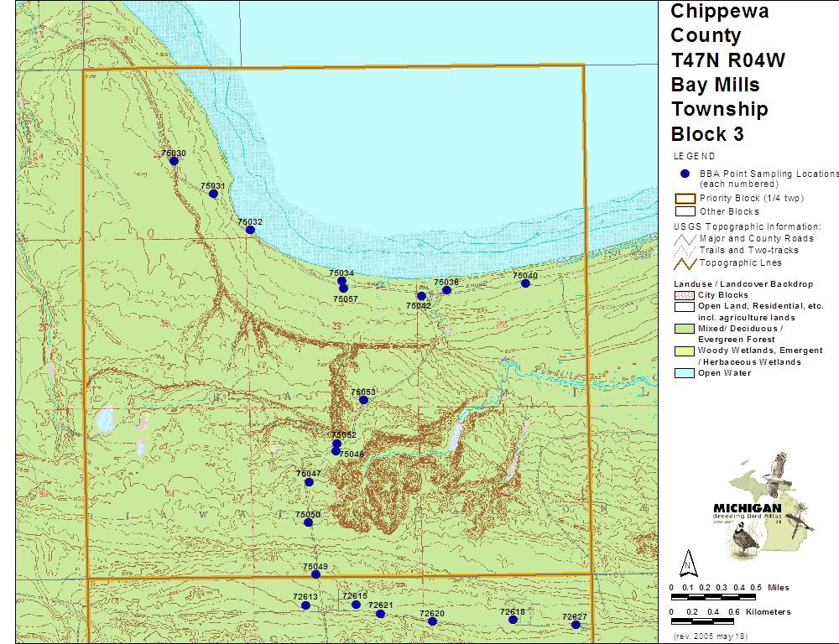
Task: Click the BBA Point blue dot legend symbol
Action: [685, 174]
